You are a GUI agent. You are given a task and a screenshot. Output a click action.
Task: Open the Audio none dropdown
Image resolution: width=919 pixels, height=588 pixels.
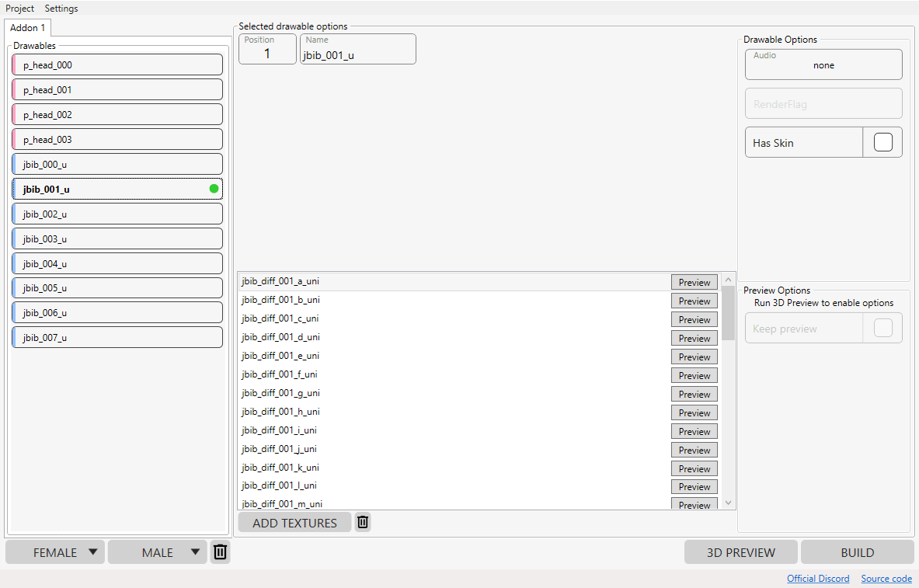(x=823, y=64)
